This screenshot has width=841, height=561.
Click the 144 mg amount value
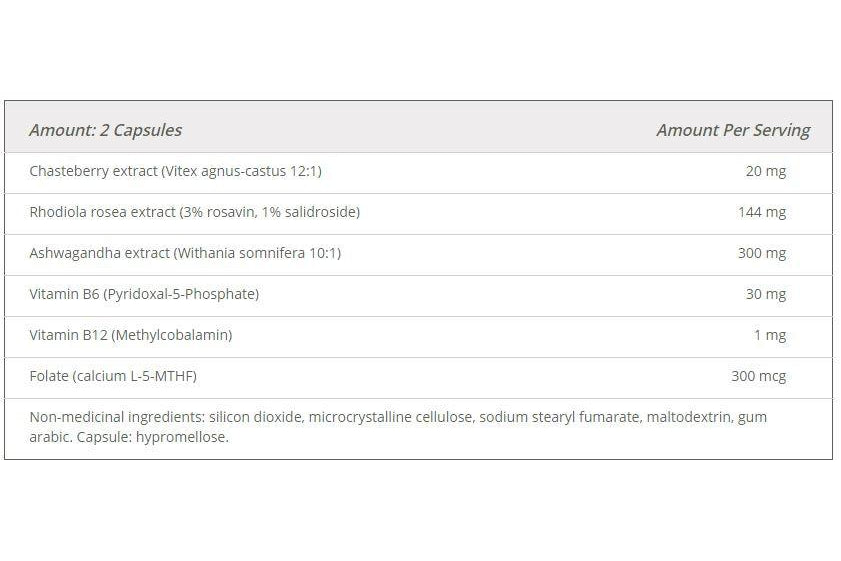click(x=761, y=212)
